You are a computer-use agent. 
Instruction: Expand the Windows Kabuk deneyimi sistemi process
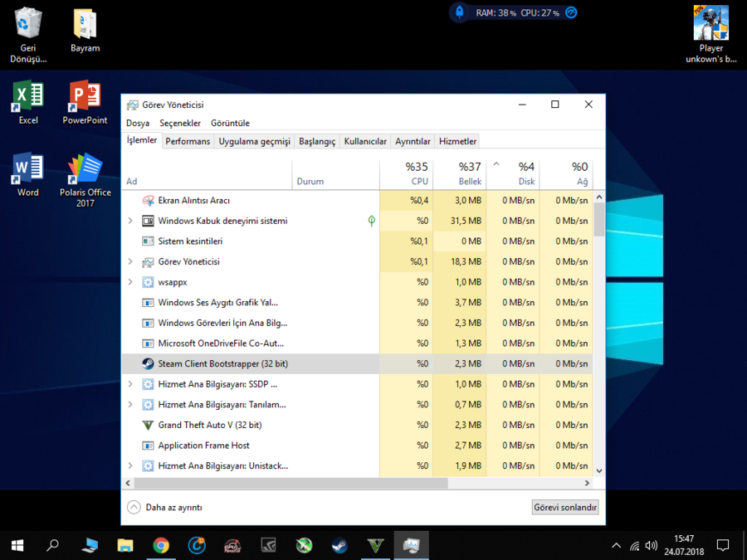pos(130,221)
